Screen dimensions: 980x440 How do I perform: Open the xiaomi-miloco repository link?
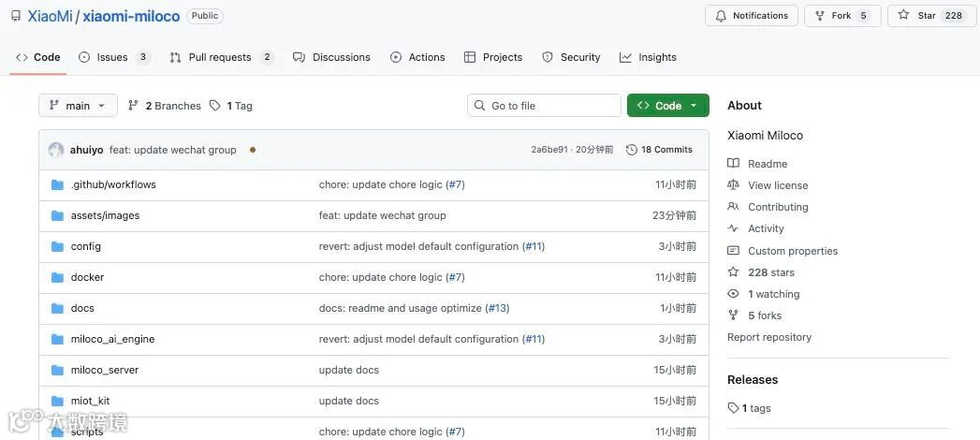point(131,16)
